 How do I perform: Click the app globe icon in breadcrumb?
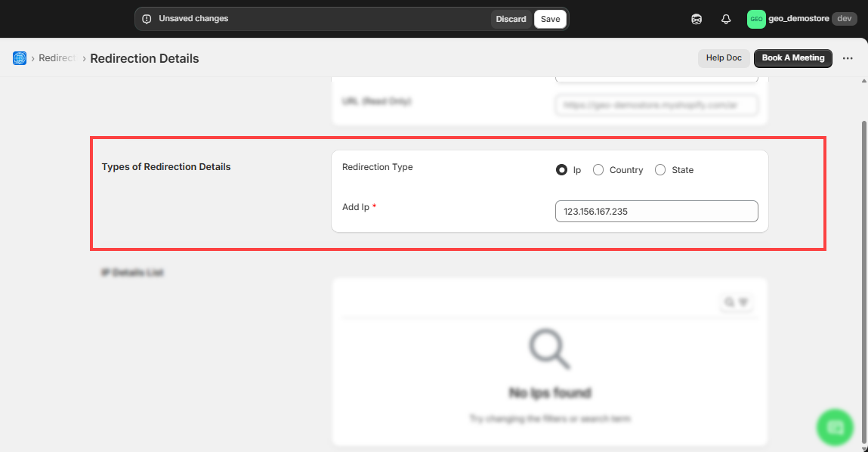tap(20, 58)
